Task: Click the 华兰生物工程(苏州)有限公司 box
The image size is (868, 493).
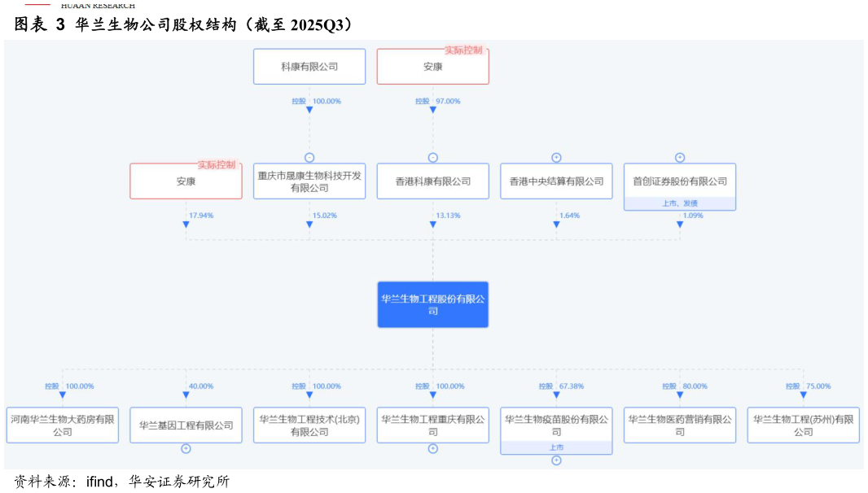Action: (804, 424)
